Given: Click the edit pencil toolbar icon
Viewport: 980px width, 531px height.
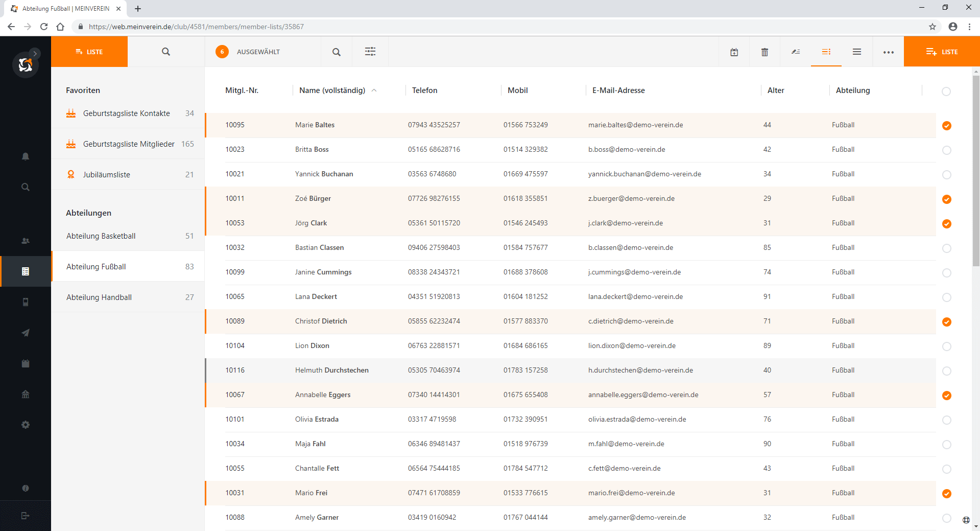Looking at the screenshot, I should (x=796, y=52).
